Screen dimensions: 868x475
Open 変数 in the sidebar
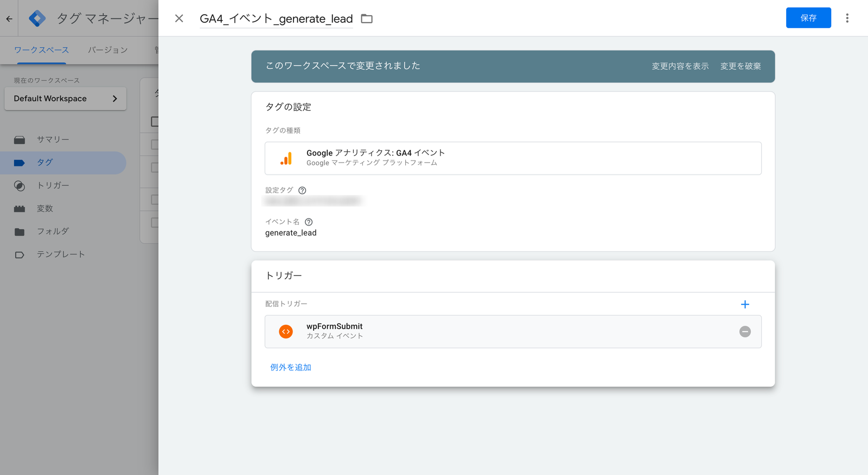click(63, 208)
